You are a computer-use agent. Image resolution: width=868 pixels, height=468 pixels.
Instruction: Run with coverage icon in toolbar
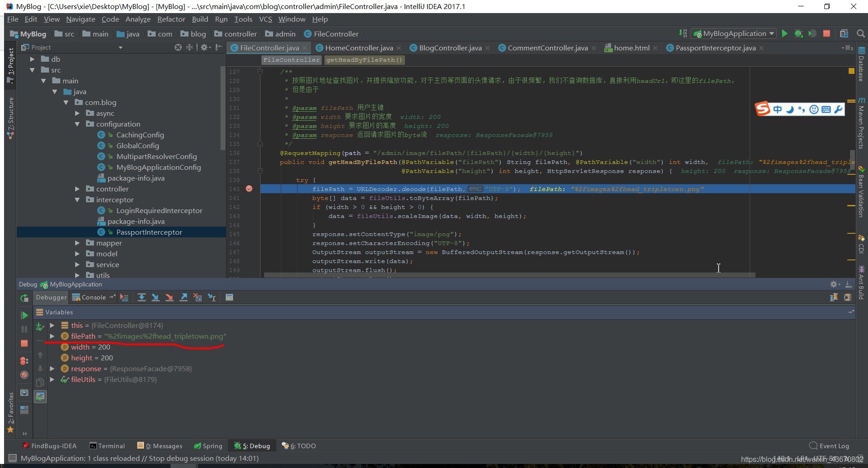coord(812,34)
